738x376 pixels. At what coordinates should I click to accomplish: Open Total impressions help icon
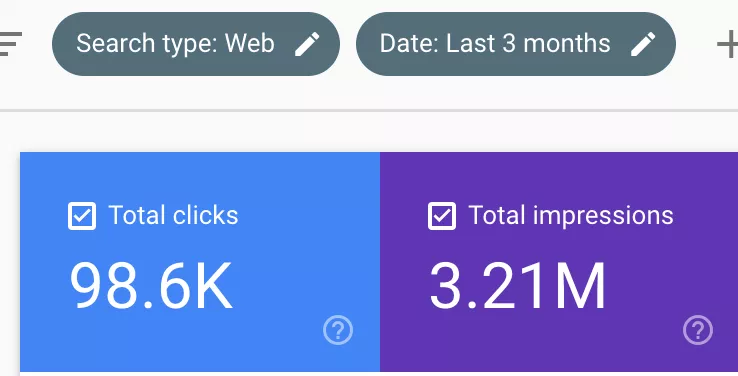click(698, 330)
